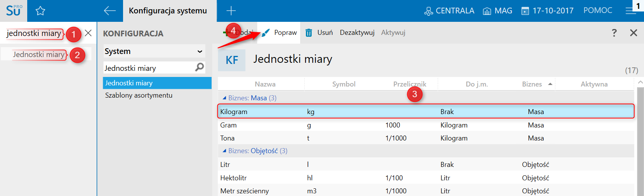
Task: Go back with the left arrow
Action: pyautogui.click(x=110, y=11)
